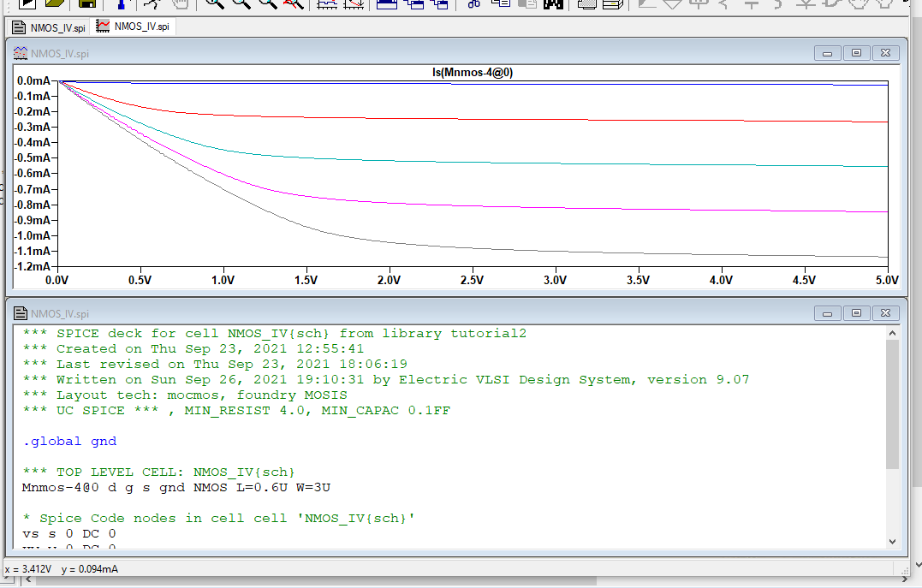Image resolution: width=922 pixels, height=588 pixels.
Task: Select the NMOS_IV.spi waveform plot tab
Action: pos(134,27)
